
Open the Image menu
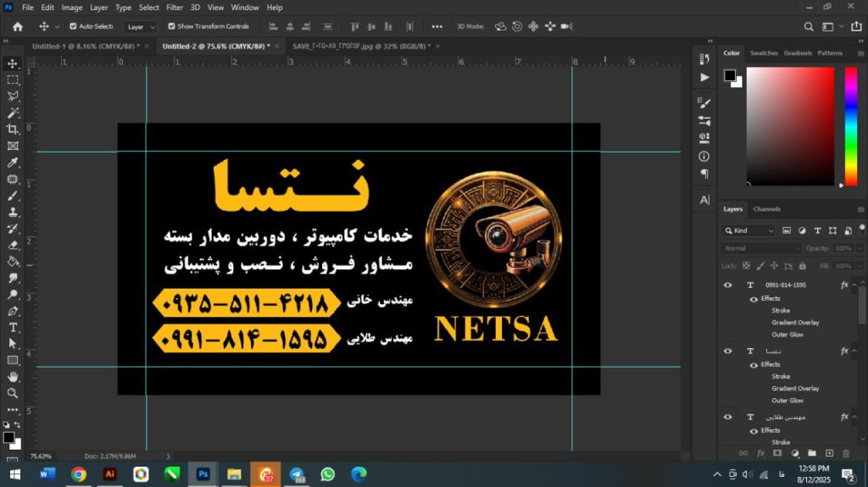pyautogui.click(x=71, y=7)
